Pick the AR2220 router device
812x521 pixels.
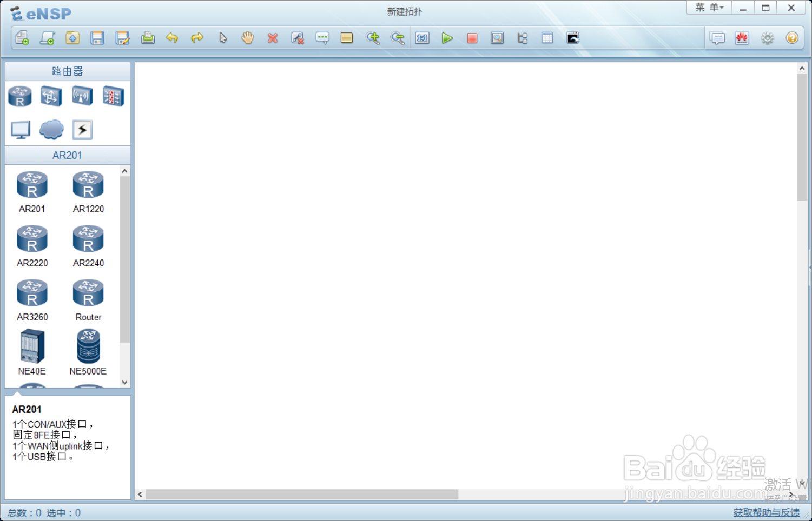point(32,246)
